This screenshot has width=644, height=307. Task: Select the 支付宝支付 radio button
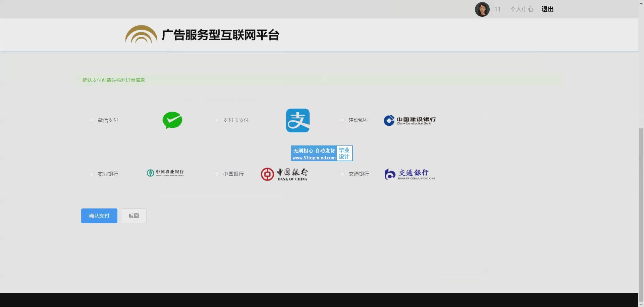point(217,120)
